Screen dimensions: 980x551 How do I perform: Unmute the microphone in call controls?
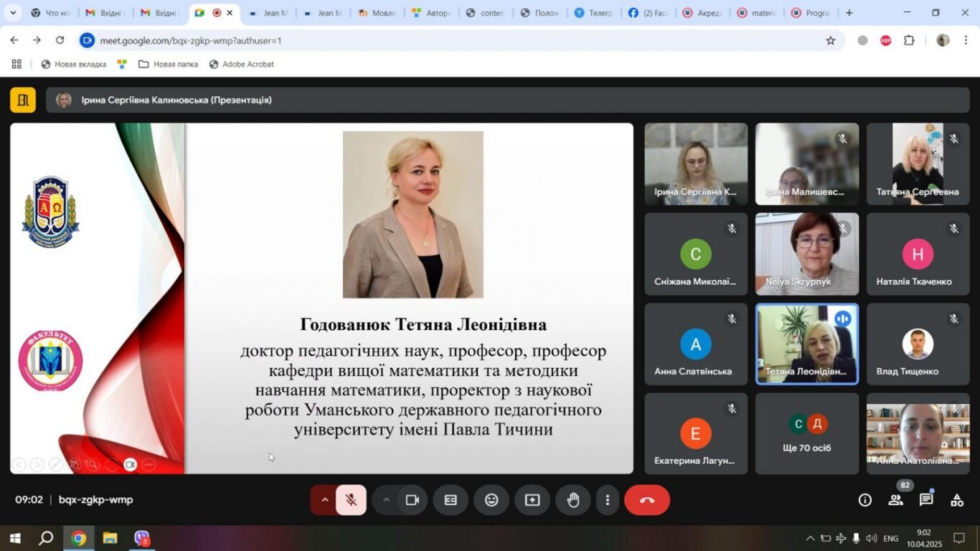click(351, 500)
